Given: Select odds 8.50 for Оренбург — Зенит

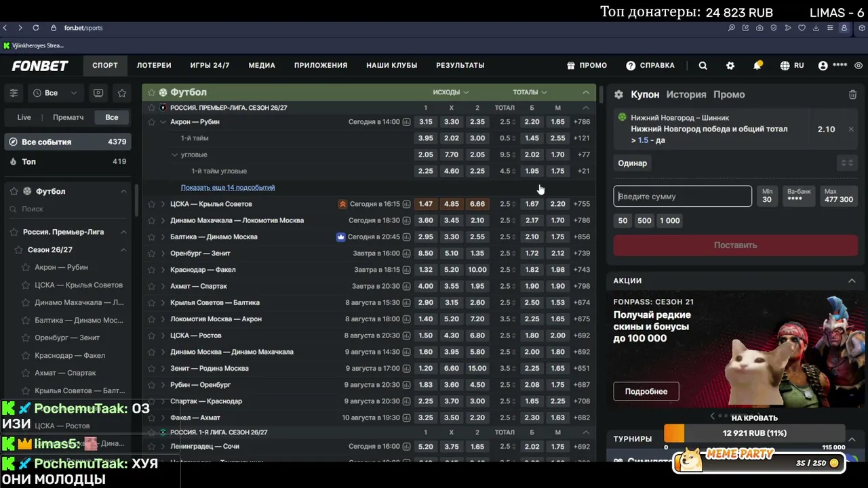Looking at the screenshot, I should [x=426, y=253].
